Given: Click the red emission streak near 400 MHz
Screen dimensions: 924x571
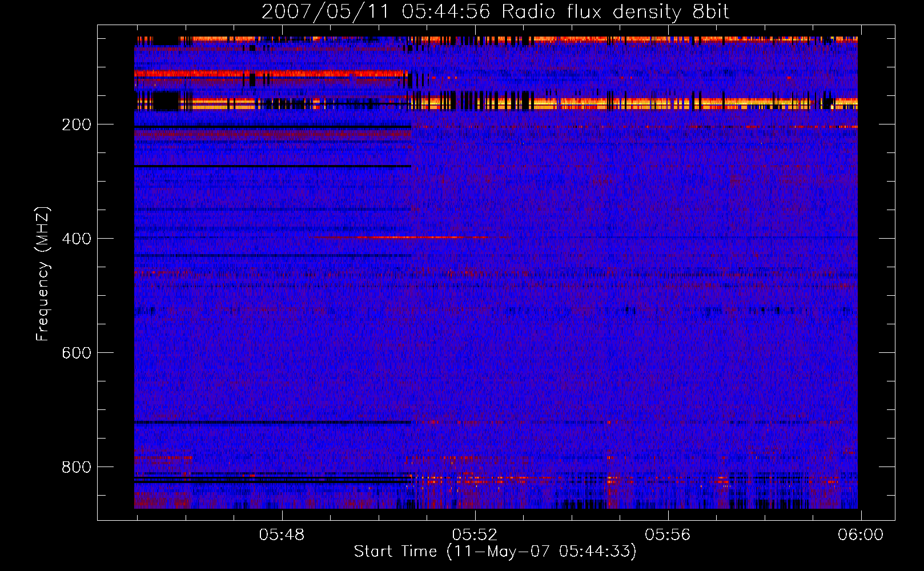Looking at the screenshot, I should click(408, 237).
